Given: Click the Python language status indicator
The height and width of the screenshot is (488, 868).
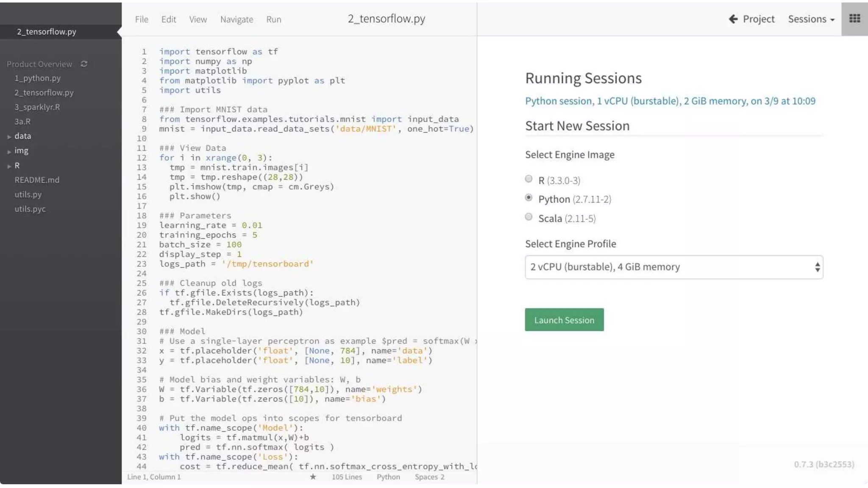Looking at the screenshot, I should (x=388, y=477).
